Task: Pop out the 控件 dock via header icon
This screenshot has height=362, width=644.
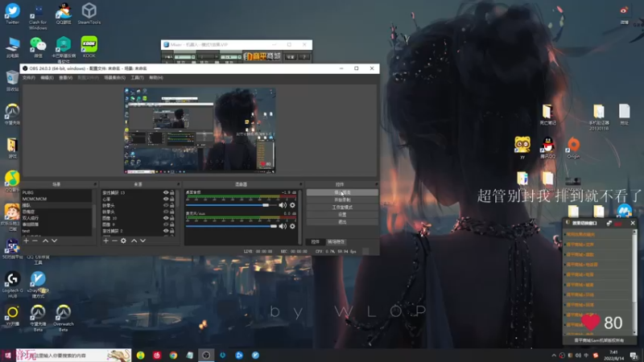Action: [376, 184]
